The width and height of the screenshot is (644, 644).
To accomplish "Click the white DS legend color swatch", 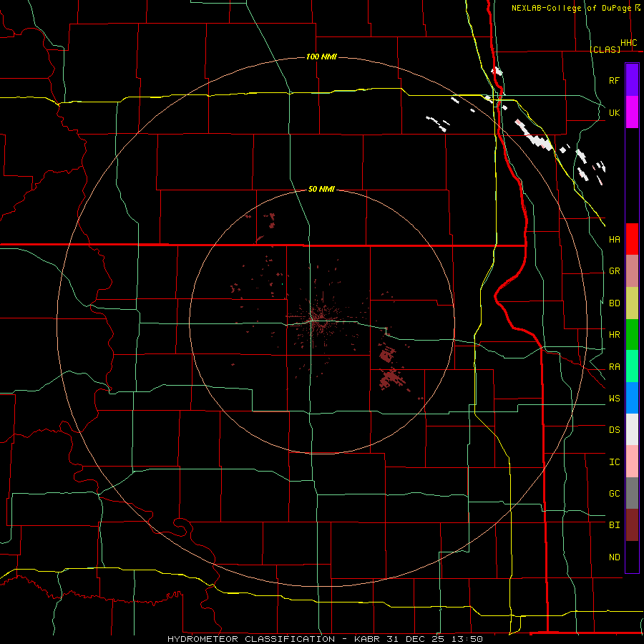I will point(632,429).
